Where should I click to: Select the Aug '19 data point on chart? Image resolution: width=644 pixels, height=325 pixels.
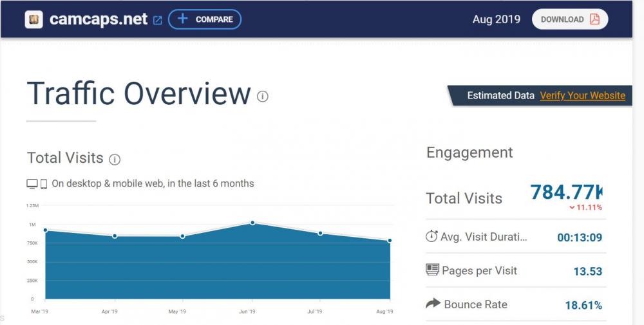click(x=390, y=241)
